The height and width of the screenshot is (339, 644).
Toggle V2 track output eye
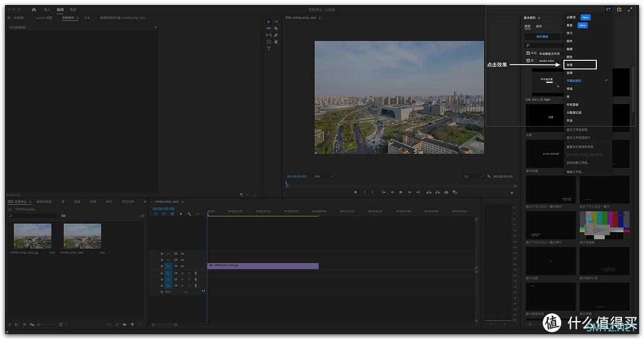182,260
